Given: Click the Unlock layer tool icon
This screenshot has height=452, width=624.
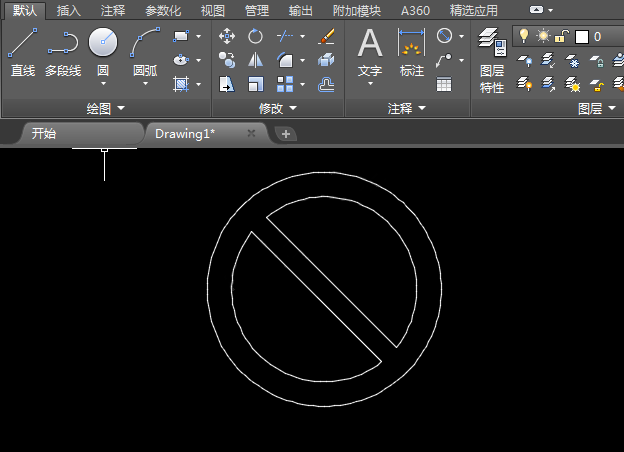Looking at the screenshot, I should tap(597, 84).
